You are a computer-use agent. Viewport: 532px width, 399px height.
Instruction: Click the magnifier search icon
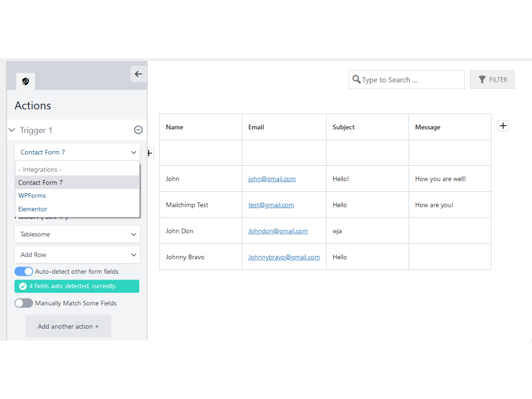[x=356, y=79]
